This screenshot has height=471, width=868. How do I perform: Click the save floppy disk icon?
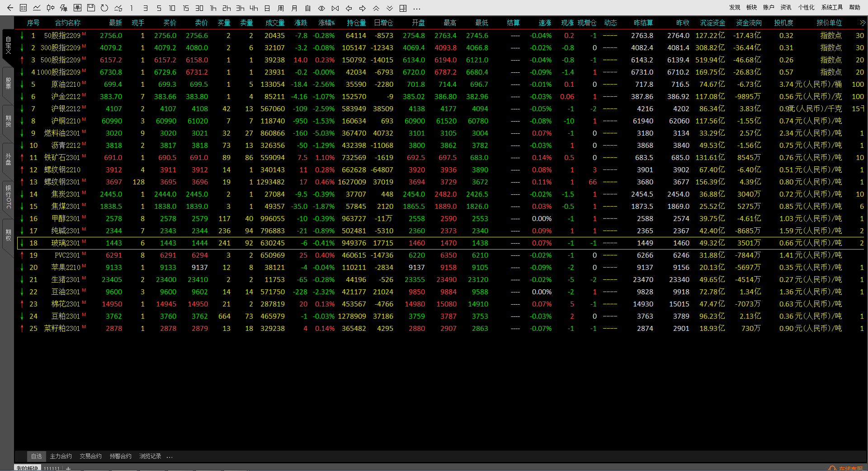(x=91, y=8)
